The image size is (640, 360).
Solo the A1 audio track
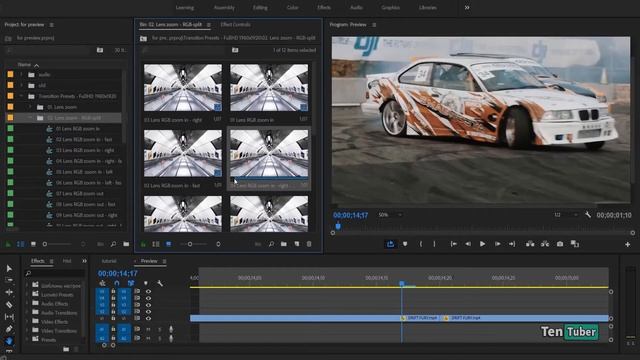(x=160, y=329)
